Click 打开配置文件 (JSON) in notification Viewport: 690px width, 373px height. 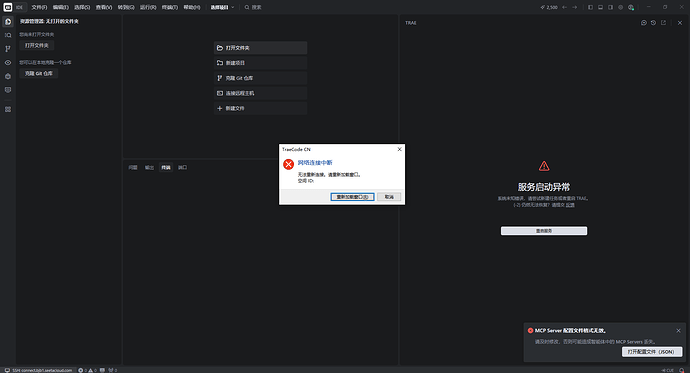tap(652, 352)
